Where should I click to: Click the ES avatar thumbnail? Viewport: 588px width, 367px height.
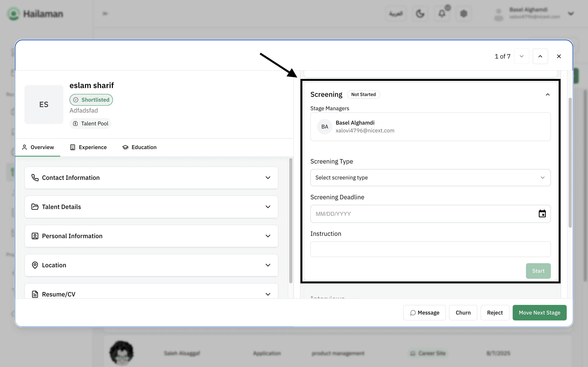(44, 104)
